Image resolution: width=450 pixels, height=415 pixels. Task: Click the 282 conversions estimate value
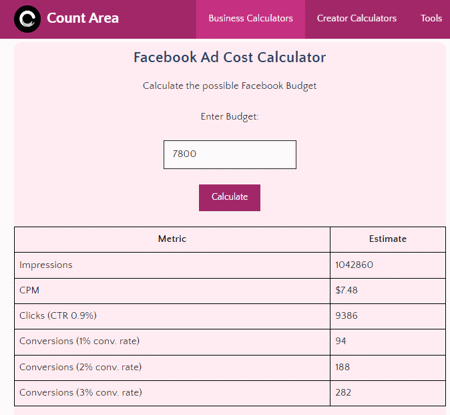pyautogui.click(x=343, y=393)
